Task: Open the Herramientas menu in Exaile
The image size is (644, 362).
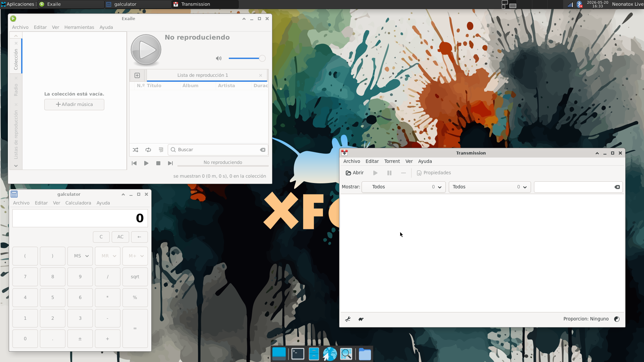Action: click(79, 27)
